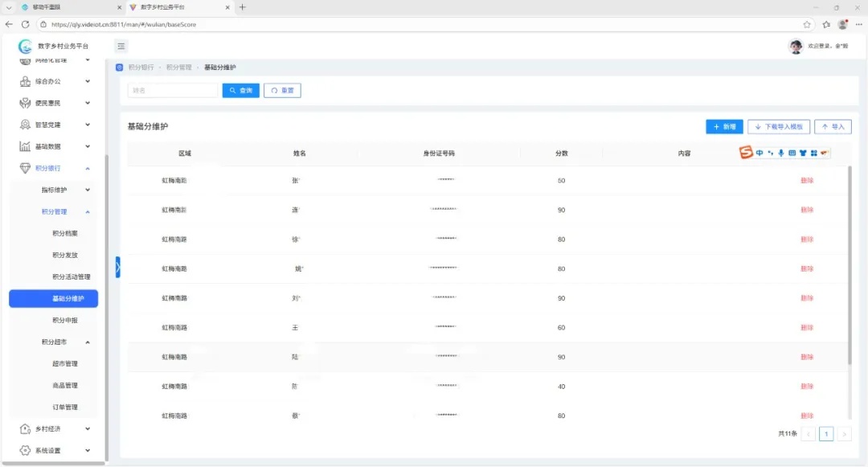Click the 姓名 search input field

172,91
